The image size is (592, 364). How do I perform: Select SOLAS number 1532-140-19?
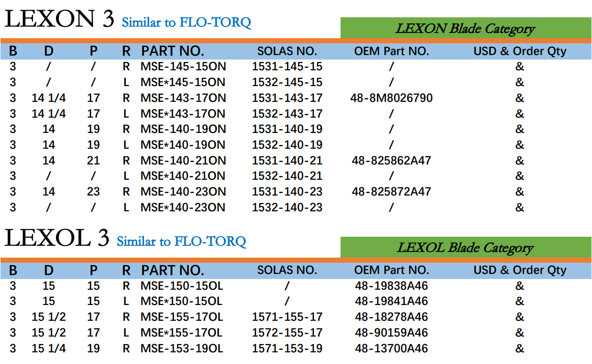[287, 145]
